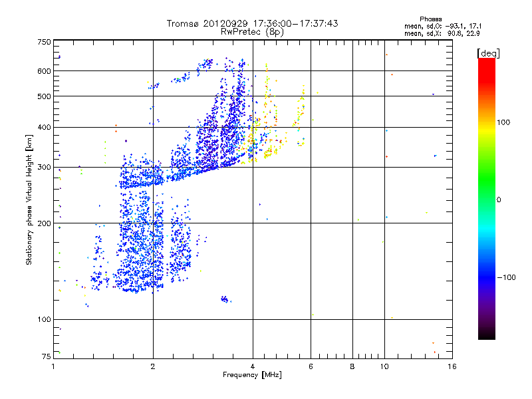Click the frequency axis tick label '6'
Viewport: 532px width, 399px height.
[311, 366]
